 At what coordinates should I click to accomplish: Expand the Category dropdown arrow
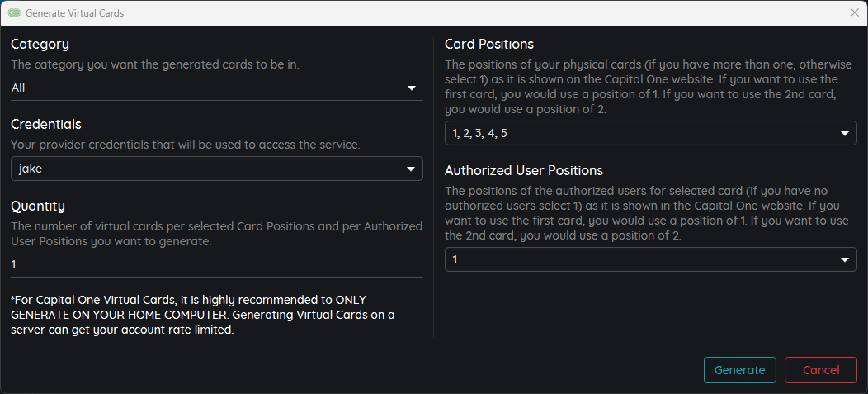click(411, 88)
